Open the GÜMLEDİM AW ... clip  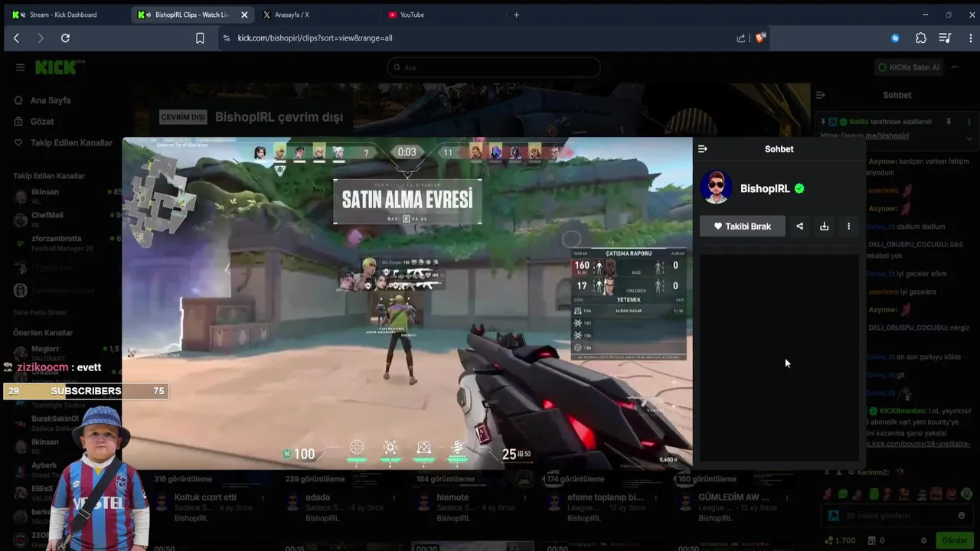pos(733,497)
